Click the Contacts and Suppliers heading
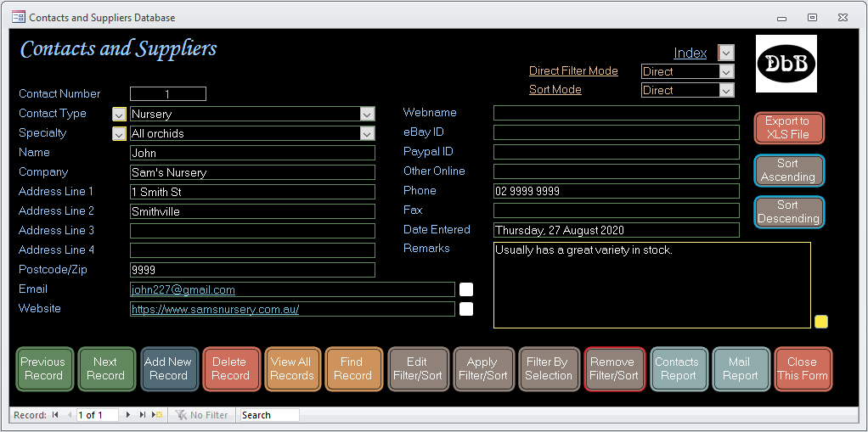The image size is (868, 432). coord(118,48)
